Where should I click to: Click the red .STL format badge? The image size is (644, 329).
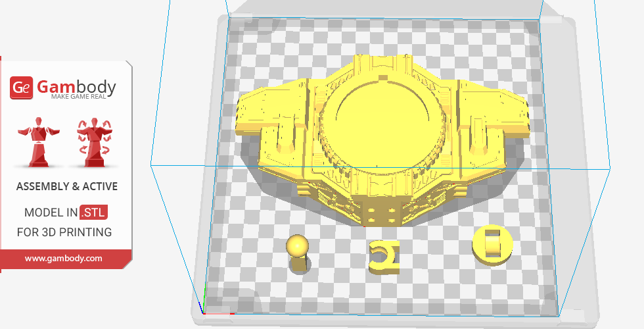[x=94, y=213]
